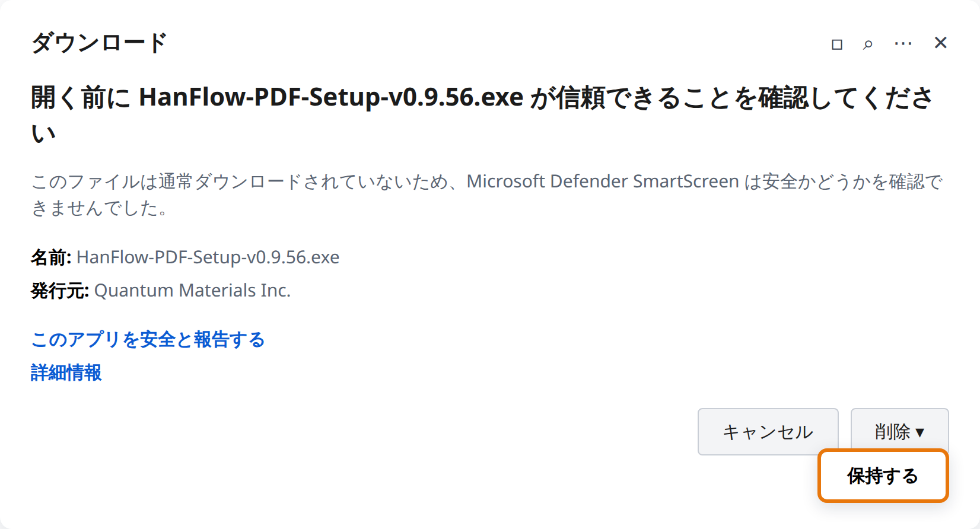Click the キャンセル button
The height and width of the screenshot is (529, 980).
tap(768, 432)
